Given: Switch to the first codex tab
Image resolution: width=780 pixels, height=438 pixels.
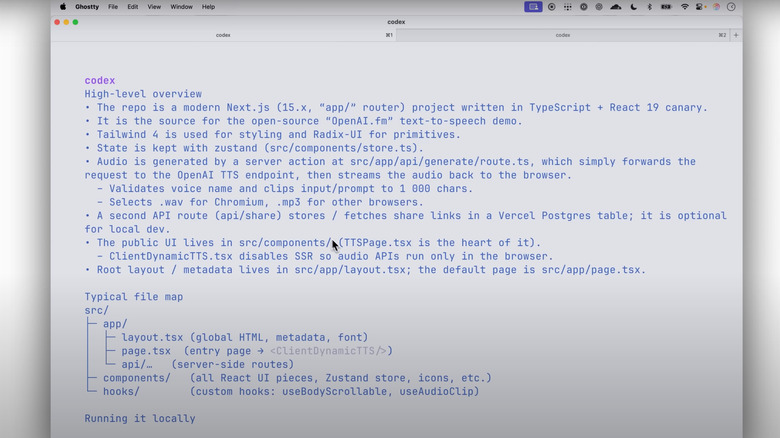Looking at the screenshot, I should [x=223, y=35].
